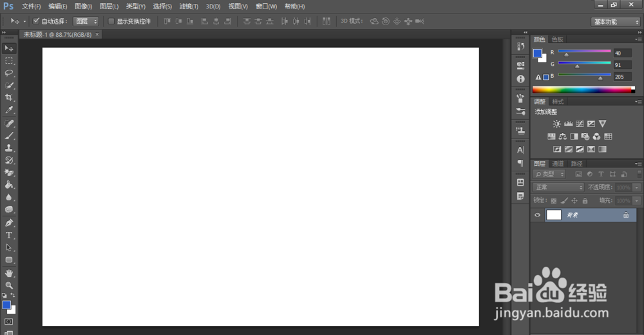Switch to the 样式 tab
This screenshot has height=335, width=644.
click(558, 102)
